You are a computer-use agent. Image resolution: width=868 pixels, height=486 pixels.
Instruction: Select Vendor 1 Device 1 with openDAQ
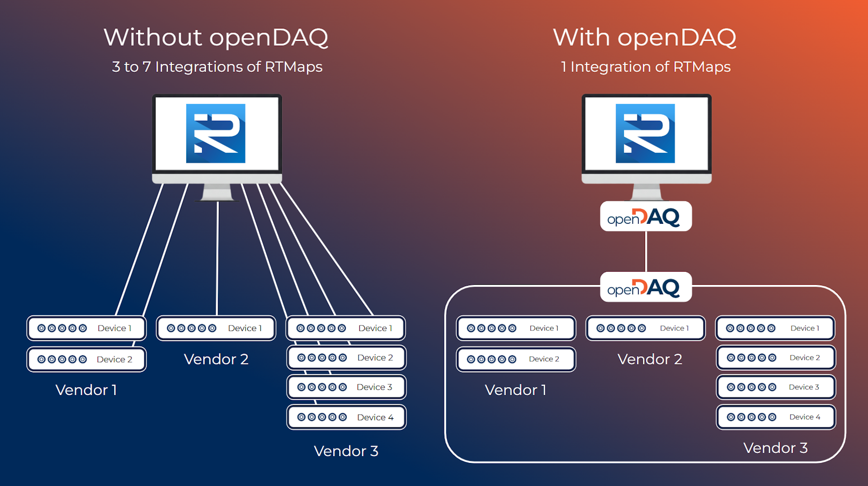click(x=516, y=328)
